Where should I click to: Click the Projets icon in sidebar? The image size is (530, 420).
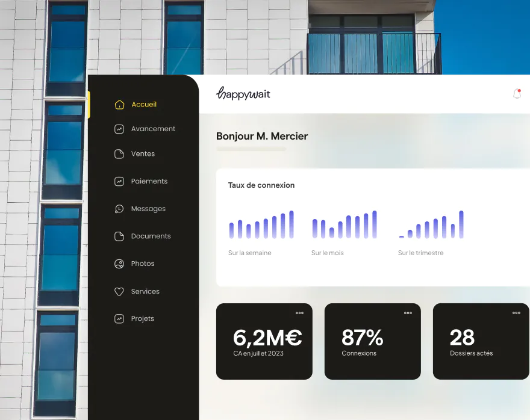(119, 319)
